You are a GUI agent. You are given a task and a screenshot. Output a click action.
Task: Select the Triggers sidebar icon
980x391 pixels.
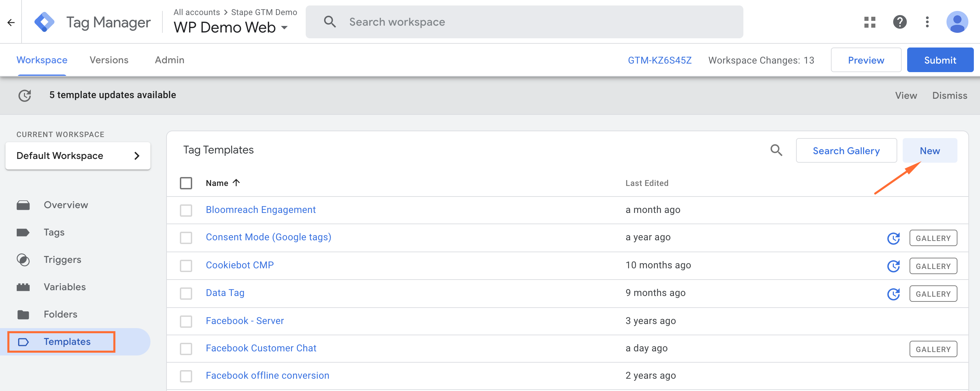coord(24,259)
